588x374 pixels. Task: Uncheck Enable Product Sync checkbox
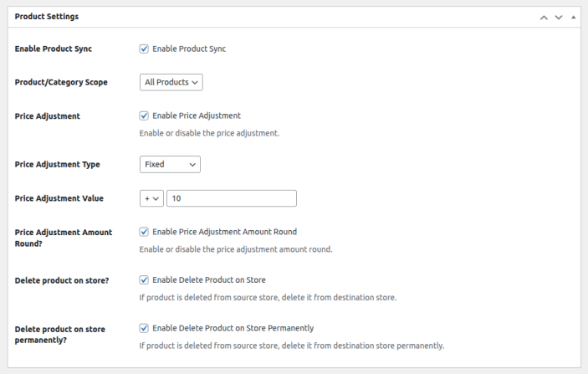pyautogui.click(x=144, y=49)
